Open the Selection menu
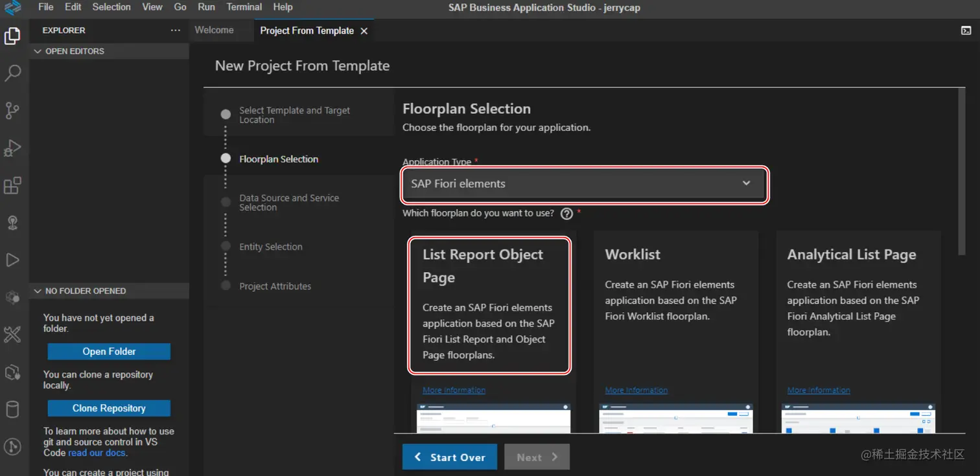The height and width of the screenshot is (476, 980). pos(111,7)
